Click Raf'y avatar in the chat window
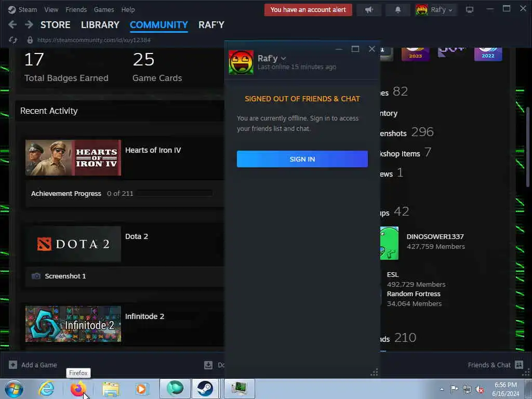The image size is (532, 399). [241, 62]
